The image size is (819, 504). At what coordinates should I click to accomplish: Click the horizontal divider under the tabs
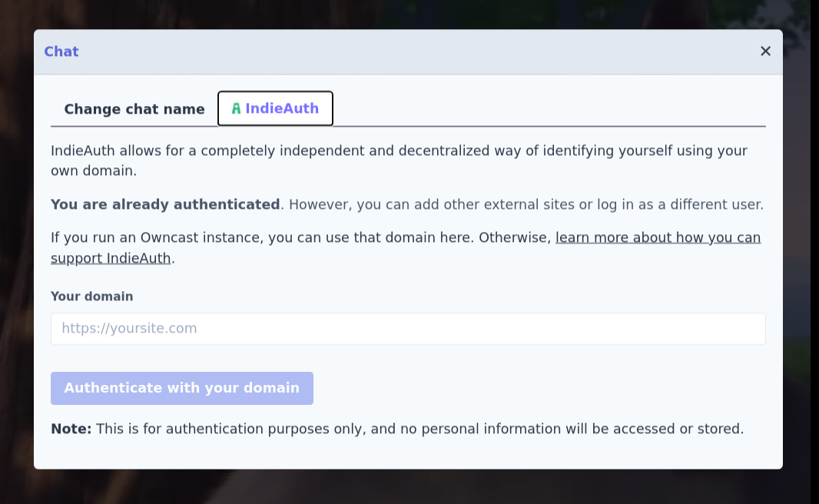(x=408, y=127)
